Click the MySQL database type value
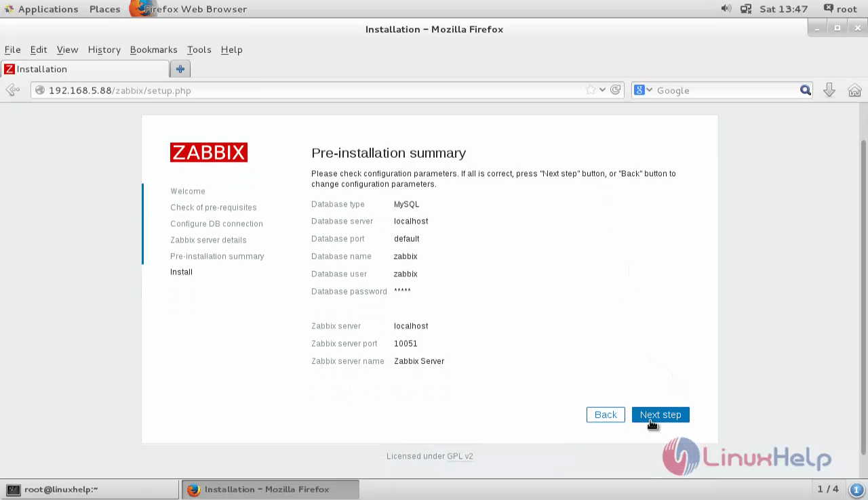868x500 pixels. (x=406, y=204)
